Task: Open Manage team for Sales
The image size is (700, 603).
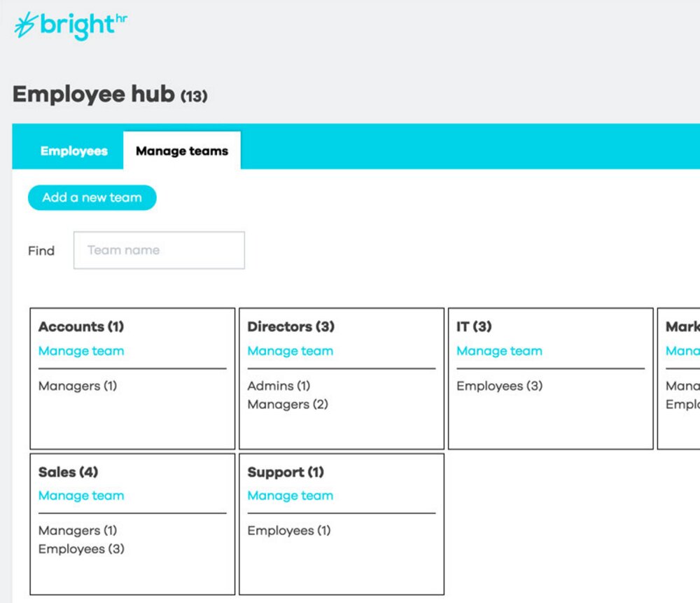Action: coord(81,495)
